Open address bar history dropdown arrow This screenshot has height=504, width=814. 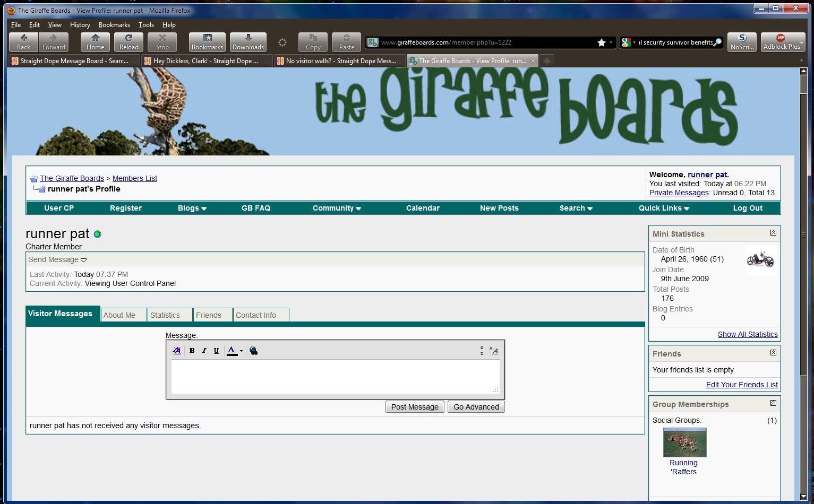[x=611, y=42]
